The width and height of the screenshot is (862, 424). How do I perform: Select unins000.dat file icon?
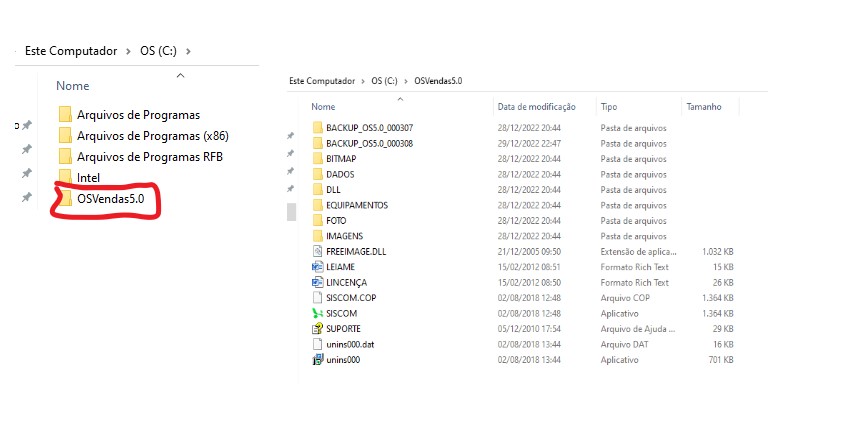click(x=317, y=344)
